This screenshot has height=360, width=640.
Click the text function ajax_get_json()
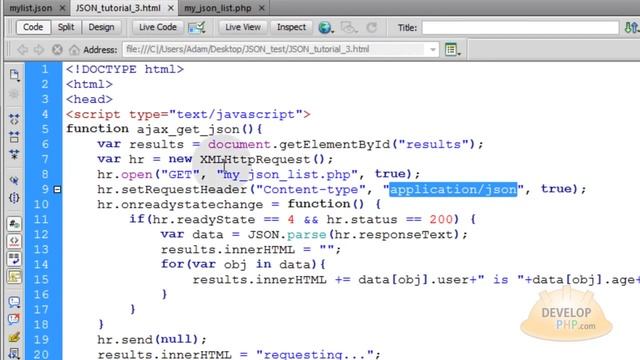[160, 129]
